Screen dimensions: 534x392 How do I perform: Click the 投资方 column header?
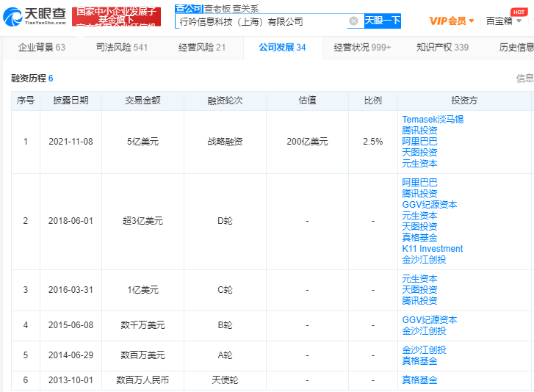(x=464, y=101)
